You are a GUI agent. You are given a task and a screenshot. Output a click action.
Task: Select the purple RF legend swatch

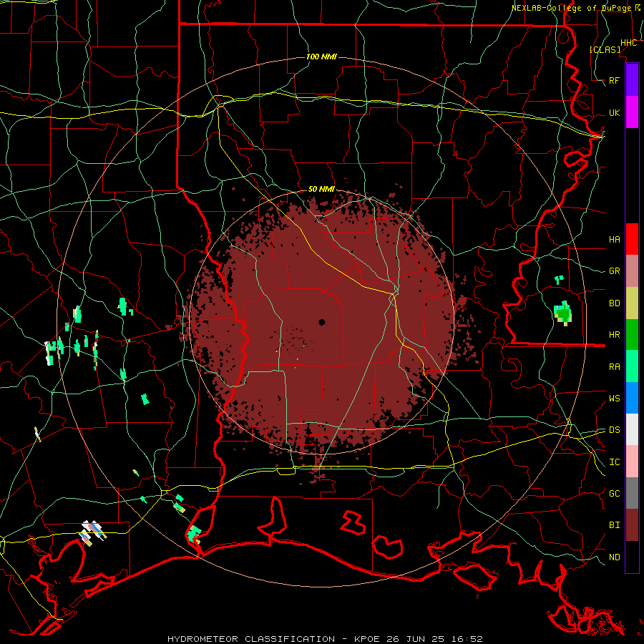pos(632,80)
